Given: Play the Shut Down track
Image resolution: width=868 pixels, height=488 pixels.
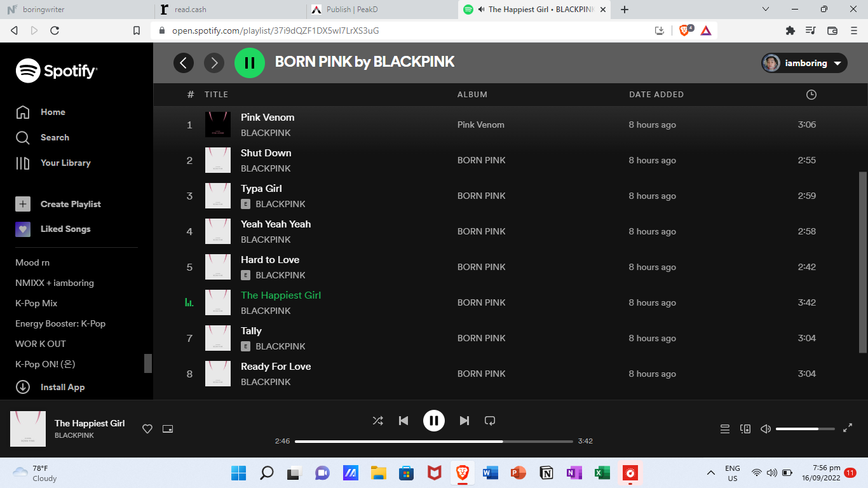Looking at the screenshot, I should 266,153.
